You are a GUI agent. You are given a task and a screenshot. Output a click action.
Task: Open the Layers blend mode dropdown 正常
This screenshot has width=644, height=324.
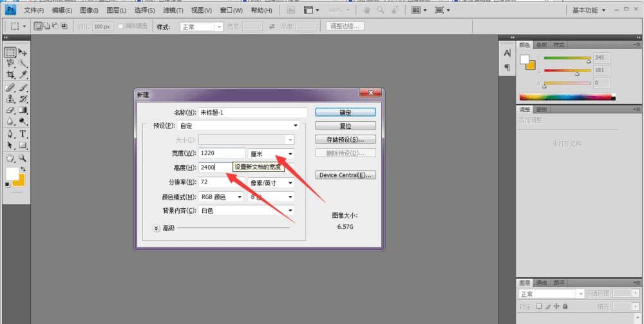(551, 294)
